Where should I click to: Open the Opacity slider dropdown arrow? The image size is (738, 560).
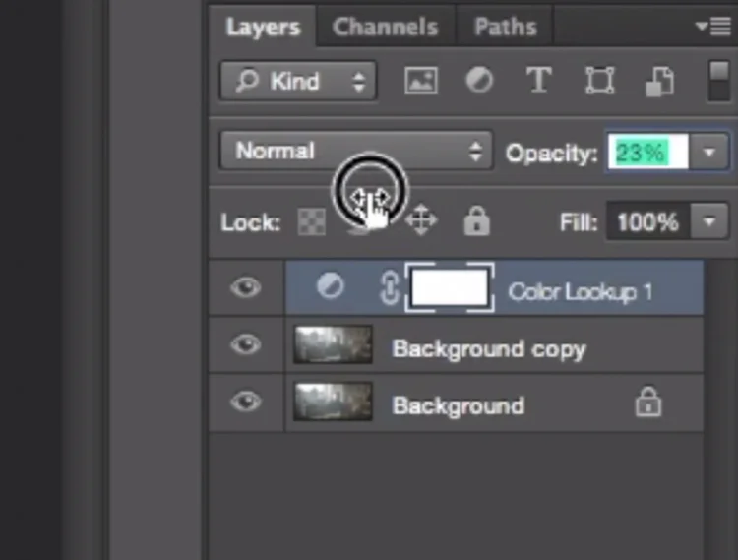[709, 152]
